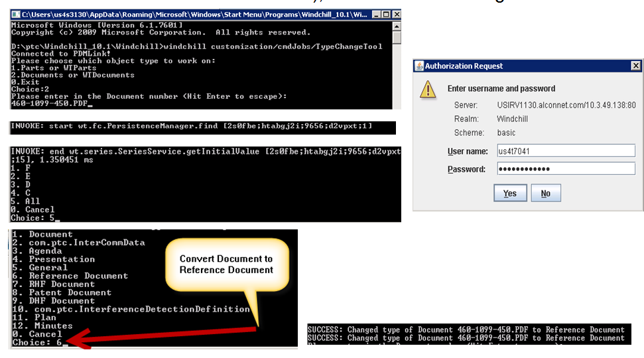
Task: Click the Yes button in Authorization Request
Action: [510, 193]
